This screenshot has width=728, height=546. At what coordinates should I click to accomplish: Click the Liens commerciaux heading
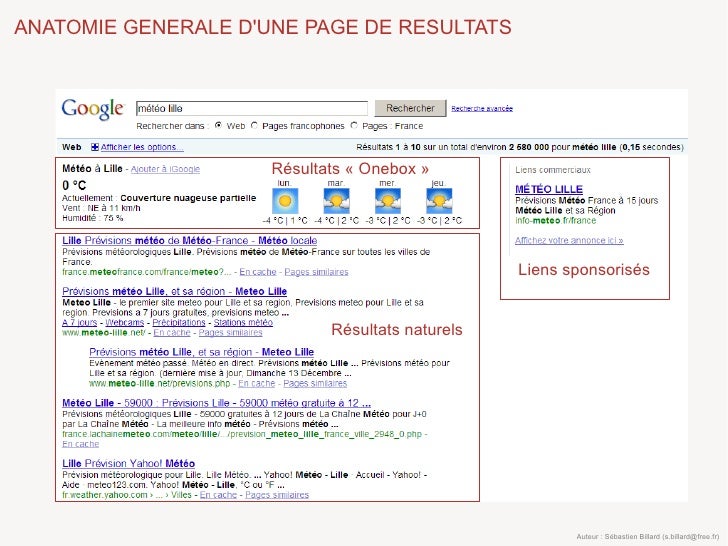coord(552,170)
